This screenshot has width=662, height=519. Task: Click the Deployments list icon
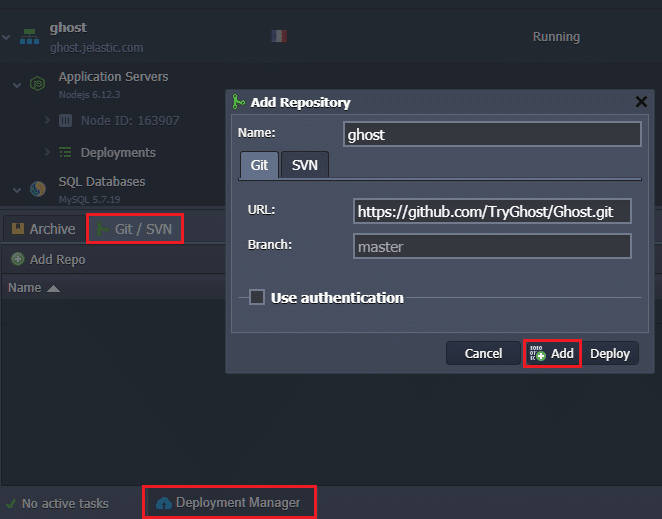point(65,152)
